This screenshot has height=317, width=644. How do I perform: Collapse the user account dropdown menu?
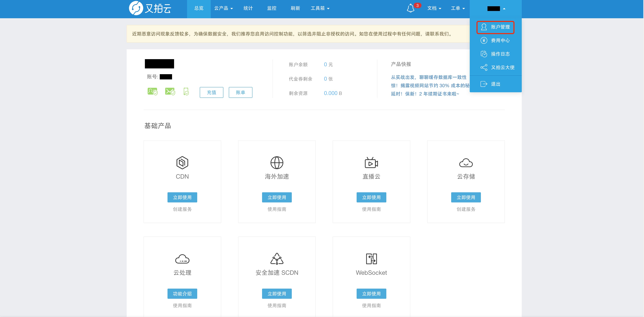(496, 9)
